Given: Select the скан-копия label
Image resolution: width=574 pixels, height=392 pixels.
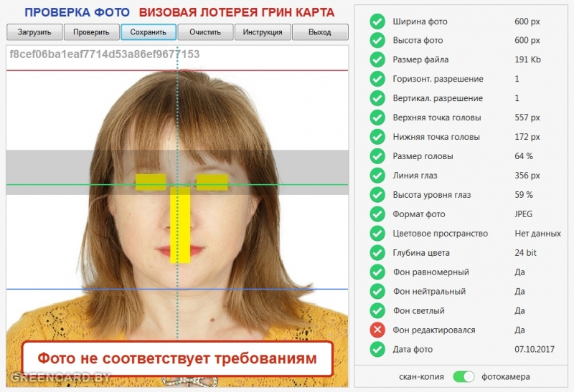Looking at the screenshot, I should tap(421, 376).
